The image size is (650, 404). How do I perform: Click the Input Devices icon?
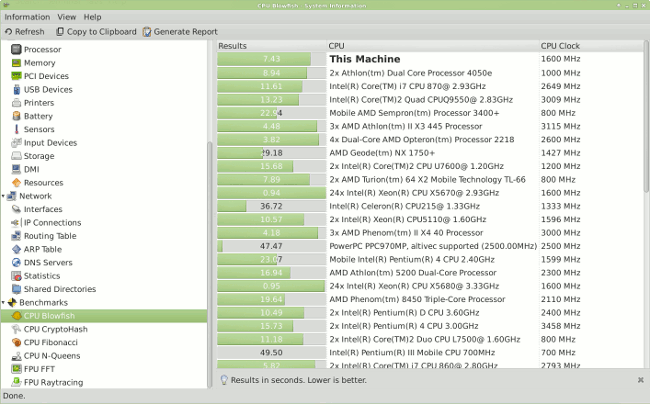(16, 143)
